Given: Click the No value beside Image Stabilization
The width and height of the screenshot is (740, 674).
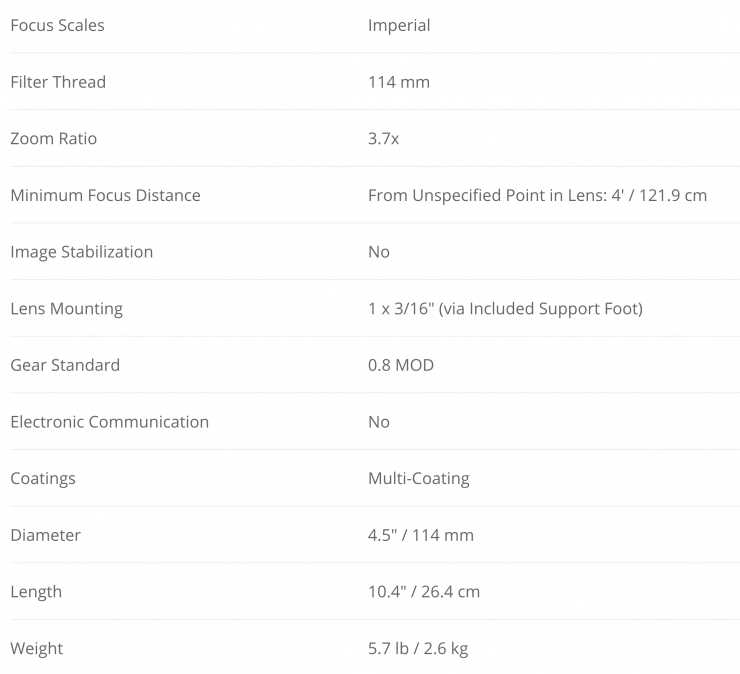Looking at the screenshot, I should tap(379, 252).
